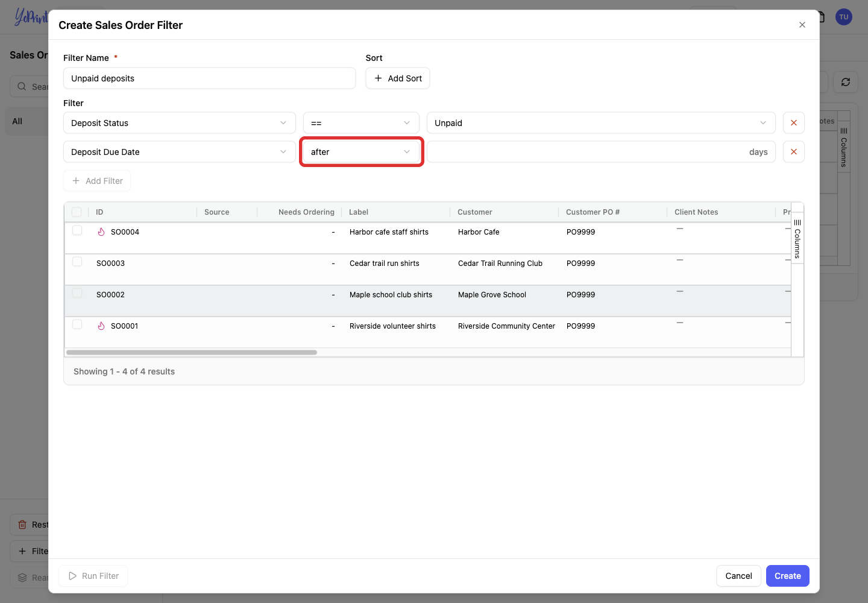The width and height of the screenshot is (868, 603).
Task: Click the Customer column header
Action: click(475, 212)
